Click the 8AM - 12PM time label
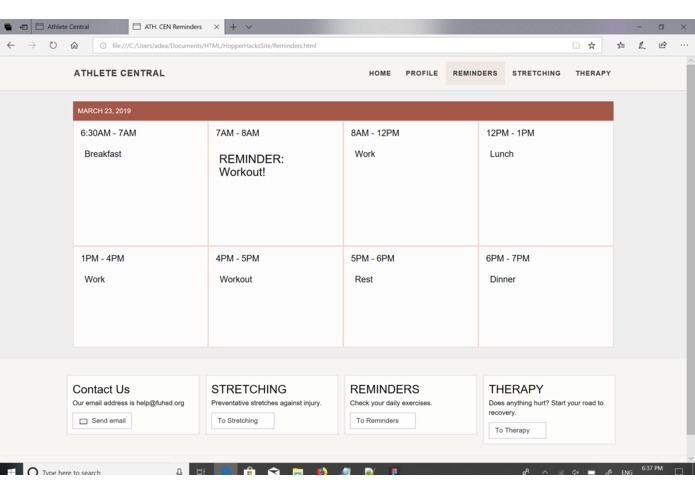Viewport: 695px width, 494px height. coord(375,133)
